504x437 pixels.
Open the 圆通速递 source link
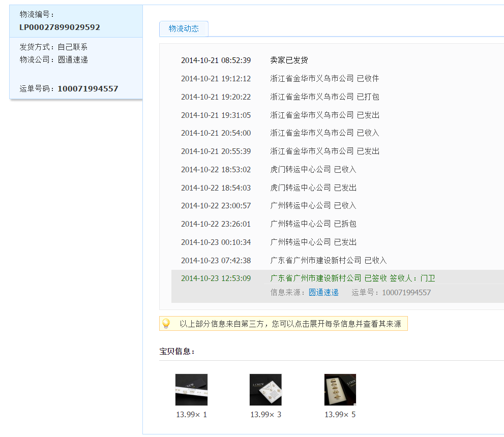coord(323,293)
